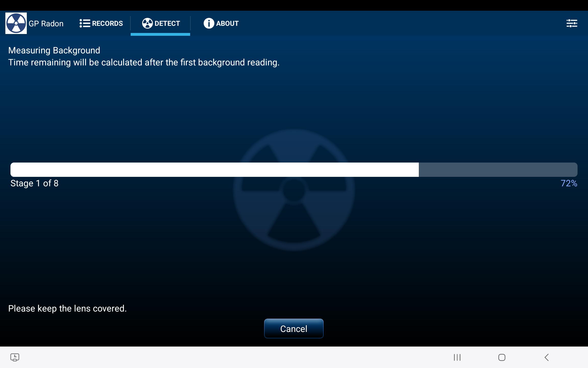
Task: Tap the Measuring Background heading
Action: point(54,51)
